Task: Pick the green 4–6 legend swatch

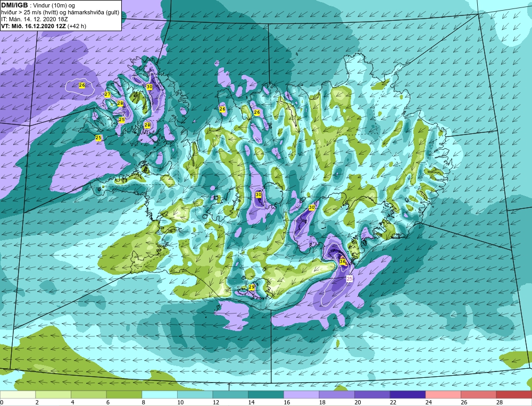Action: [88, 394]
